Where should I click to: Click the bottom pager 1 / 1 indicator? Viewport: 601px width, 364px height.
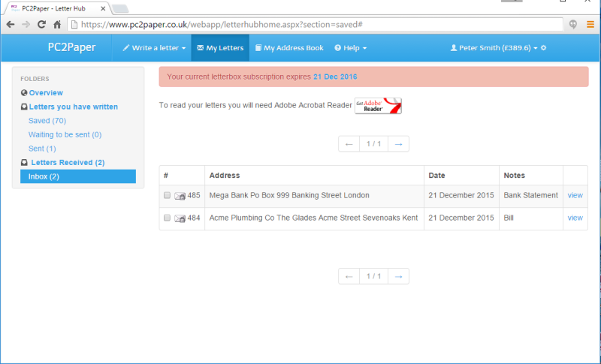373,276
